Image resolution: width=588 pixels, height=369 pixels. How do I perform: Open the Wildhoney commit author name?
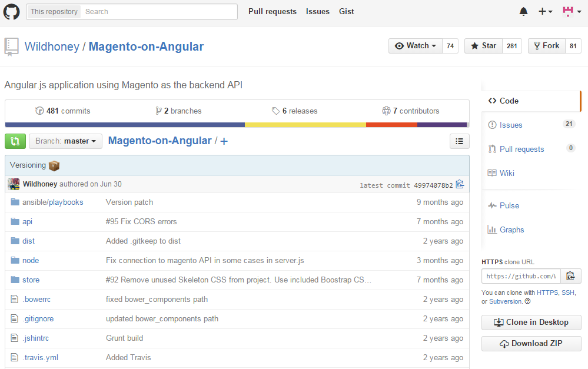(40, 184)
